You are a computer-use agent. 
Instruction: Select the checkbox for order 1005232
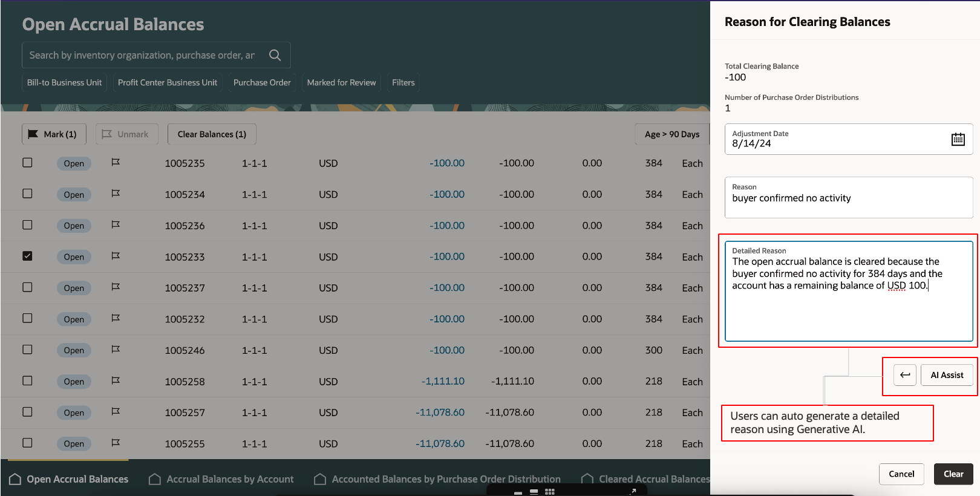(x=27, y=318)
